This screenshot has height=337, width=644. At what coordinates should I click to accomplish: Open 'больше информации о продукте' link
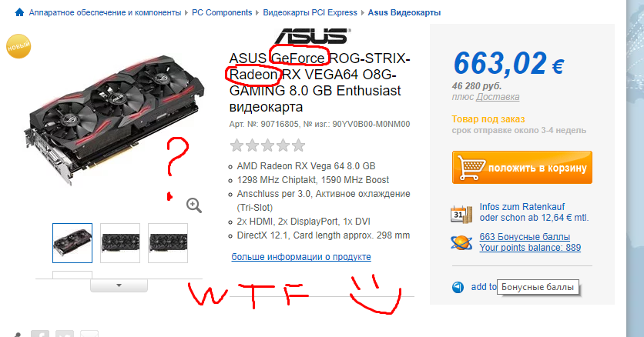click(301, 257)
